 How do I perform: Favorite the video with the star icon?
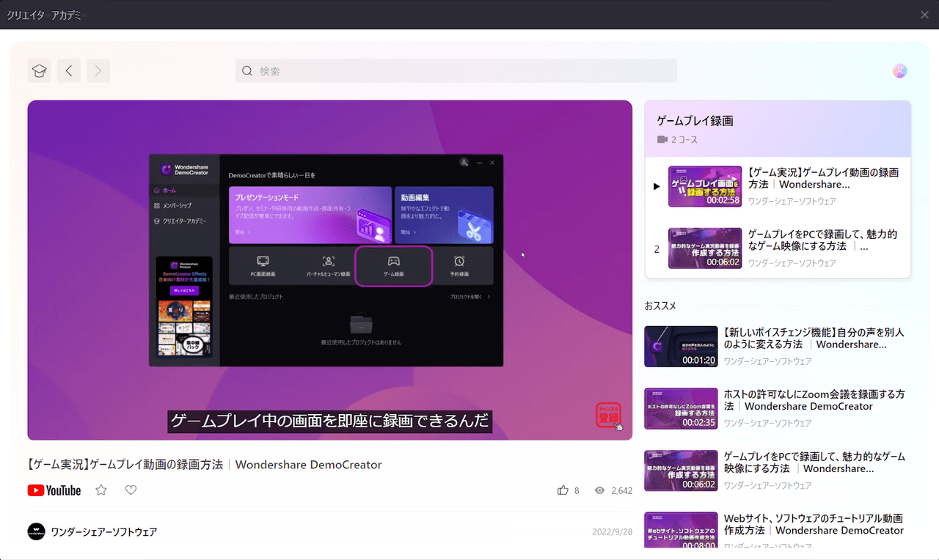click(x=101, y=490)
